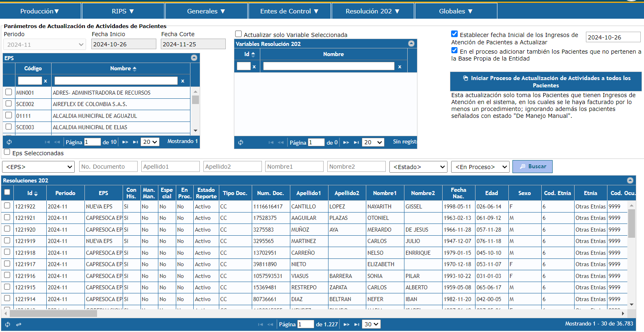
Task: Refresh the Variables Resolución 202 grid
Action: point(240,142)
